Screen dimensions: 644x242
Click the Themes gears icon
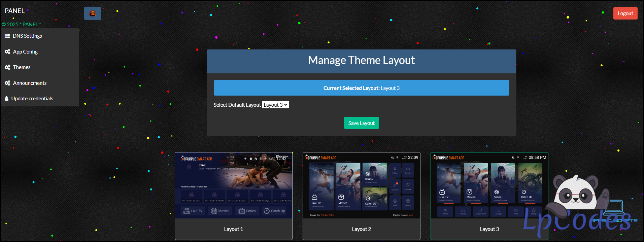[x=7, y=67]
